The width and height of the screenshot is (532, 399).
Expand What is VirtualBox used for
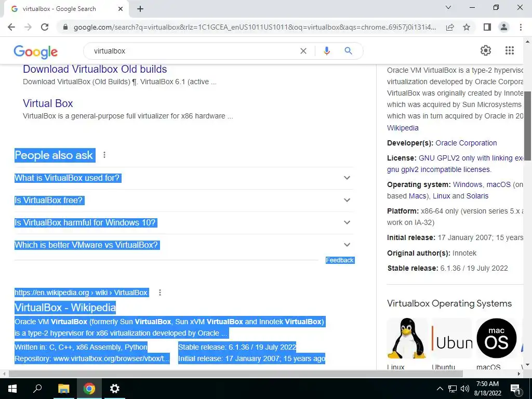point(184,178)
